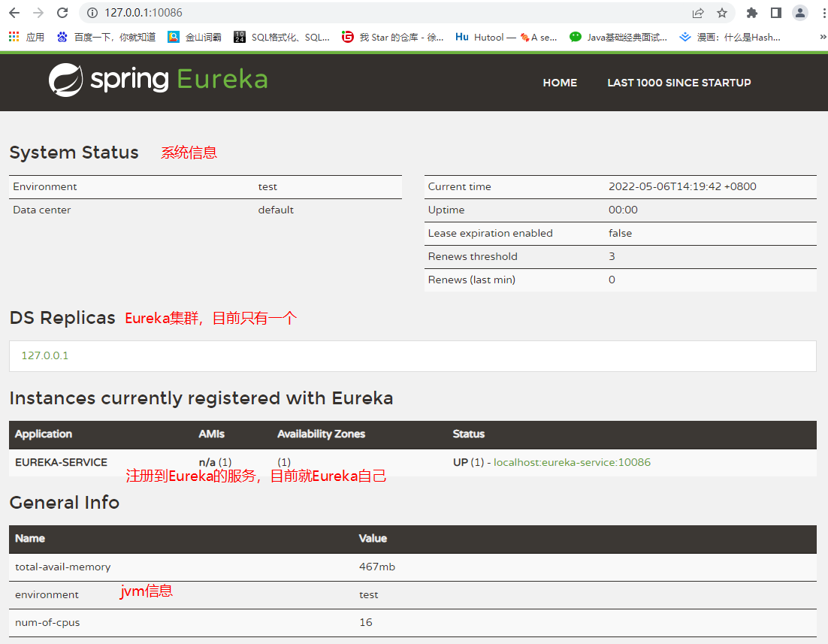Image resolution: width=828 pixels, height=644 pixels.
Task: Click the 467mb memory value
Action: [377, 567]
